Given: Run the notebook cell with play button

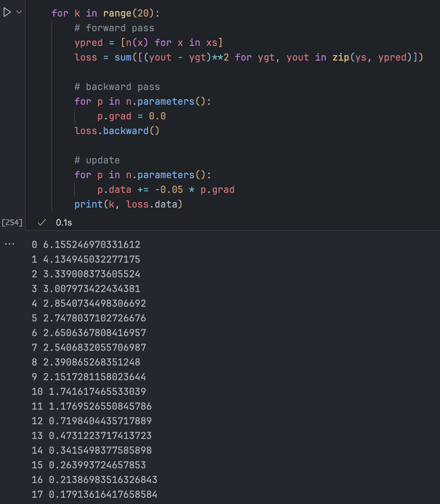Looking at the screenshot, I should (x=7, y=12).
